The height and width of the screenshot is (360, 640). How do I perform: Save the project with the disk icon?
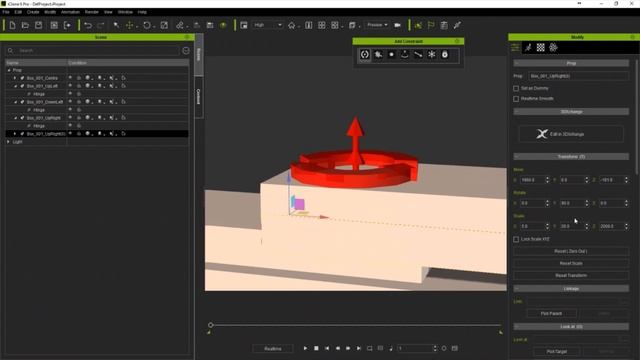coord(38,25)
